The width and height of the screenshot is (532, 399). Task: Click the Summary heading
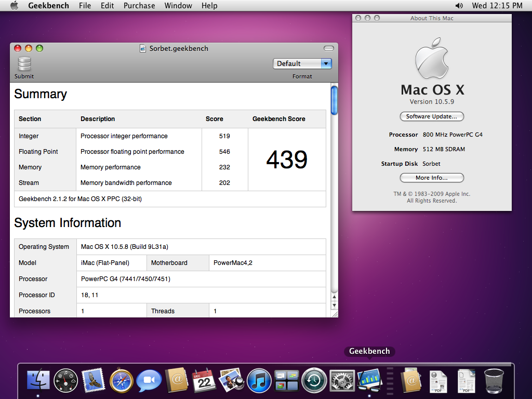(41, 94)
